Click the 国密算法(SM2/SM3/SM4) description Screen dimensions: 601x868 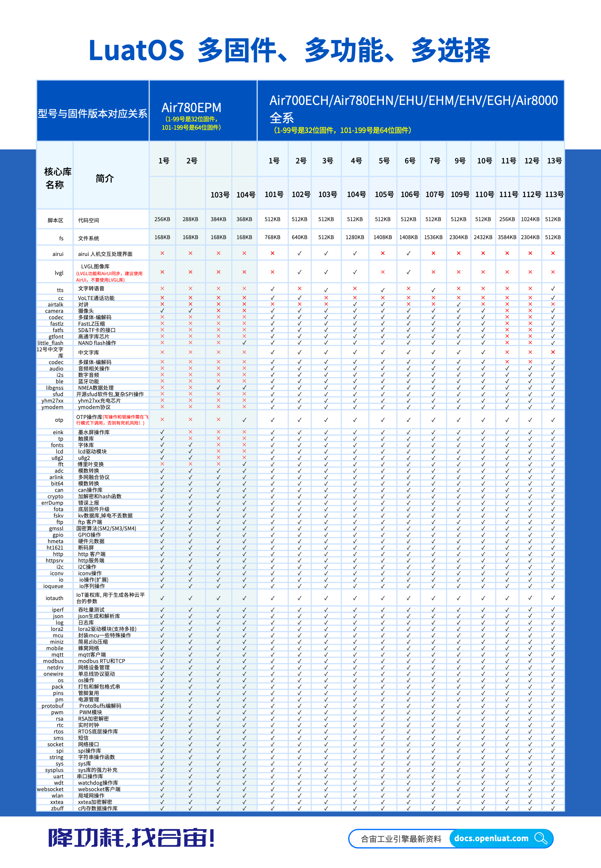tap(106, 528)
